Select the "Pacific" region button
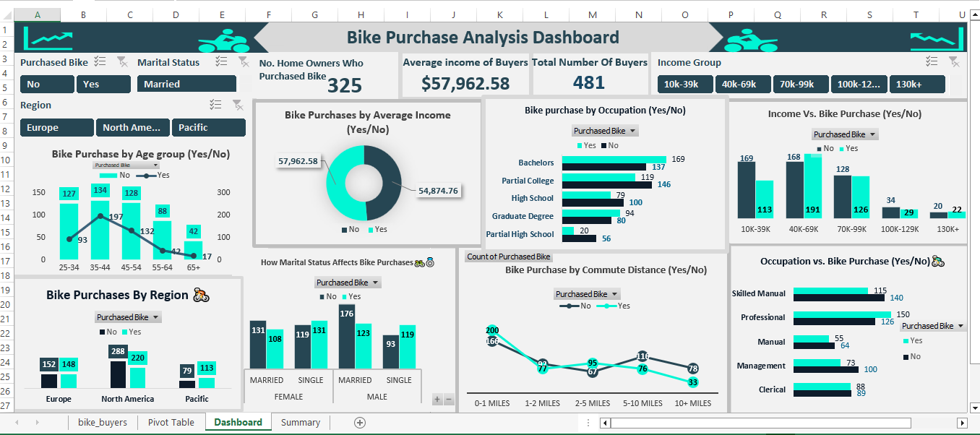Image resolution: width=980 pixels, height=435 pixels. tap(208, 128)
